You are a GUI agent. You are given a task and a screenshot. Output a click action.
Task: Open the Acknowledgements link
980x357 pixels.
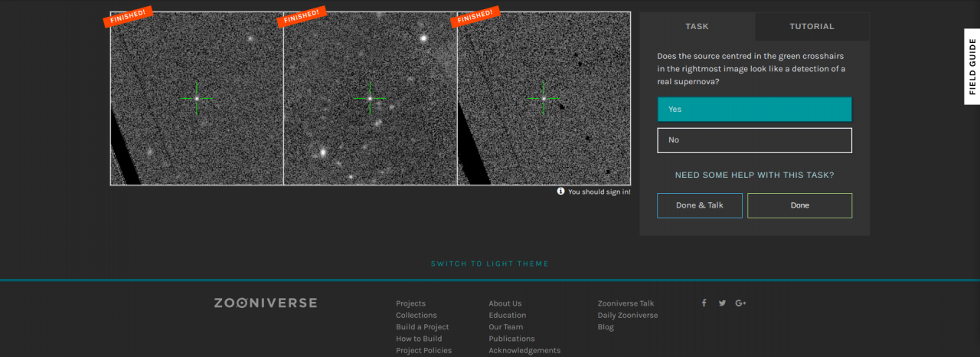524,350
